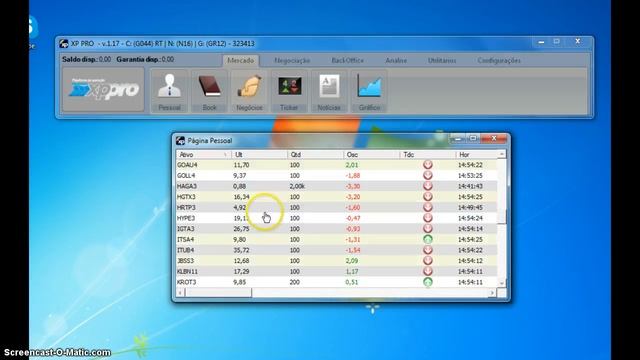Screen dimensions: 640x360
Task: Click red trend icon in HRTP3 row
Action: coord(428,207)
